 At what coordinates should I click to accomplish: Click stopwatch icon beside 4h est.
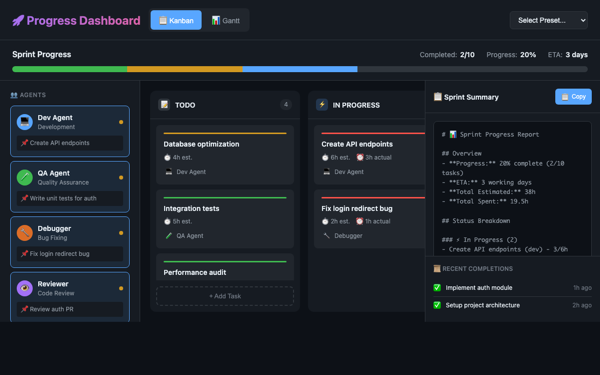pos(167,157)
